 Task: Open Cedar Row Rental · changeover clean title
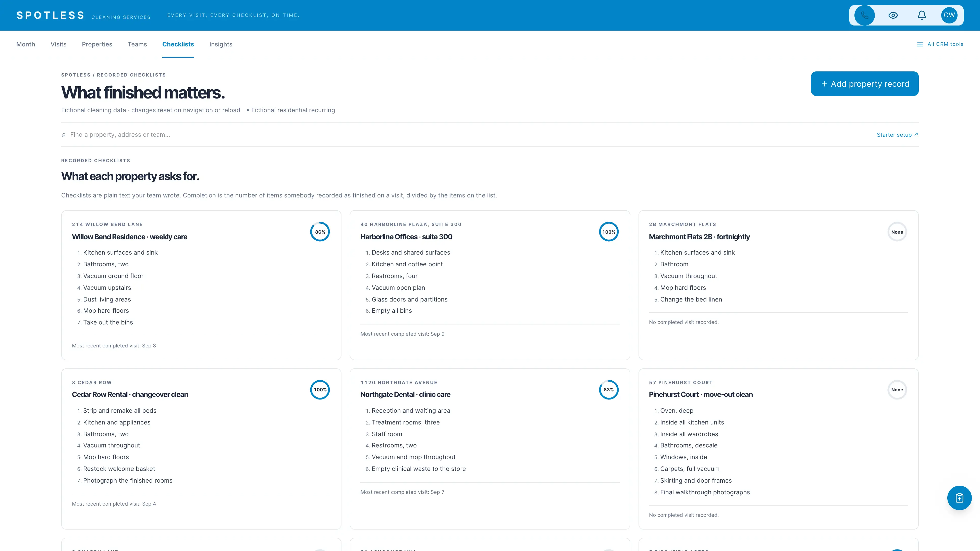130,395
